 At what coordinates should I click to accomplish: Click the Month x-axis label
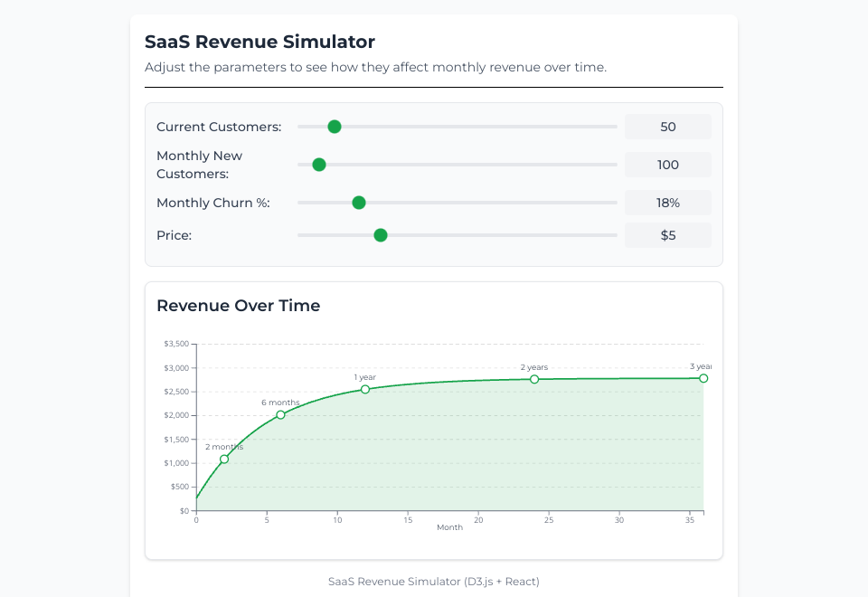pyautogui.click(x=449, y=527)
